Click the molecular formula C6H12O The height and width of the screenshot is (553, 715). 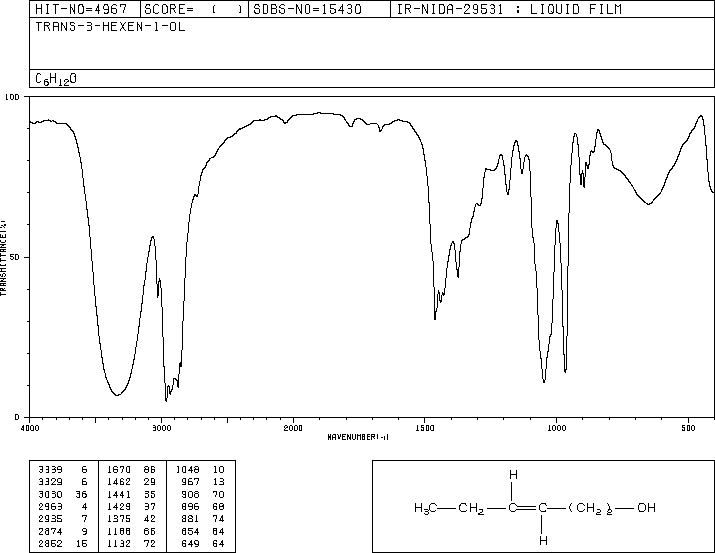click(56, 79)
